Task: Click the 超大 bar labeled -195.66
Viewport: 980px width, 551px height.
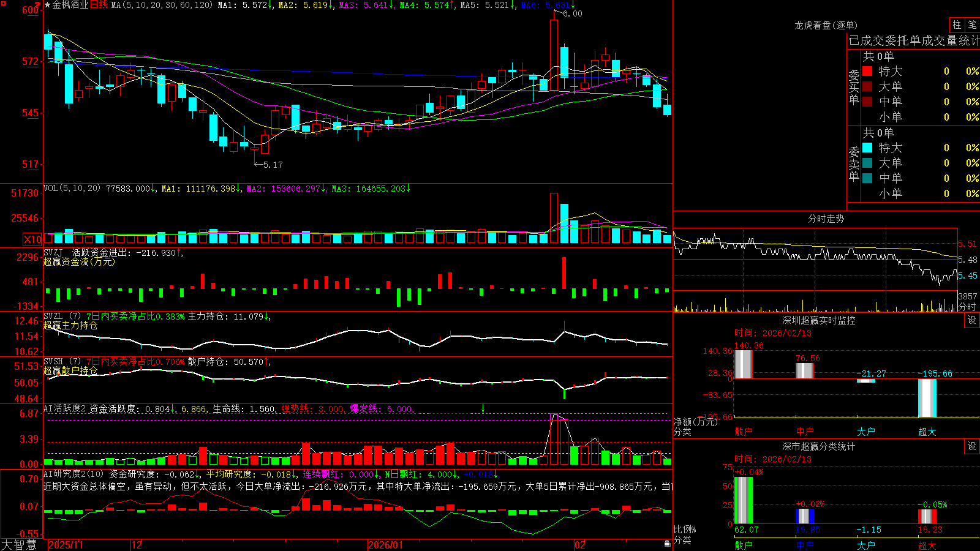Action: 927,398
